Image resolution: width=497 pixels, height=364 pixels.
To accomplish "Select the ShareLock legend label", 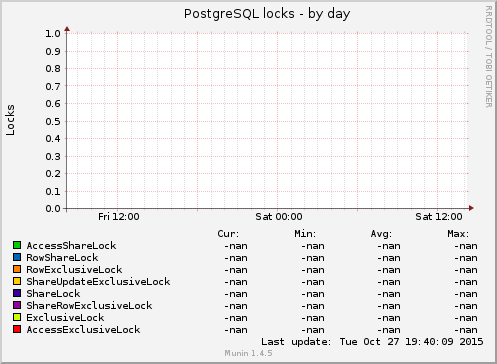I will pyautogui.click(x=53, y=294).
